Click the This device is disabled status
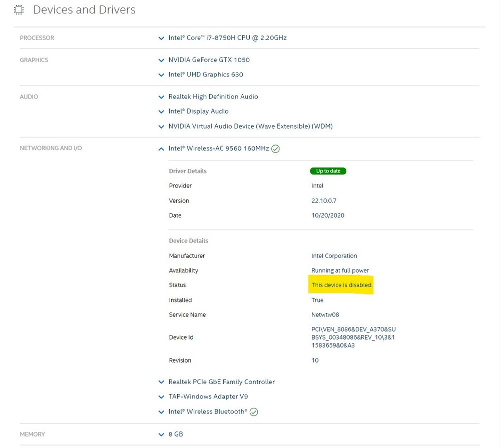 click(x=342, y=285)
